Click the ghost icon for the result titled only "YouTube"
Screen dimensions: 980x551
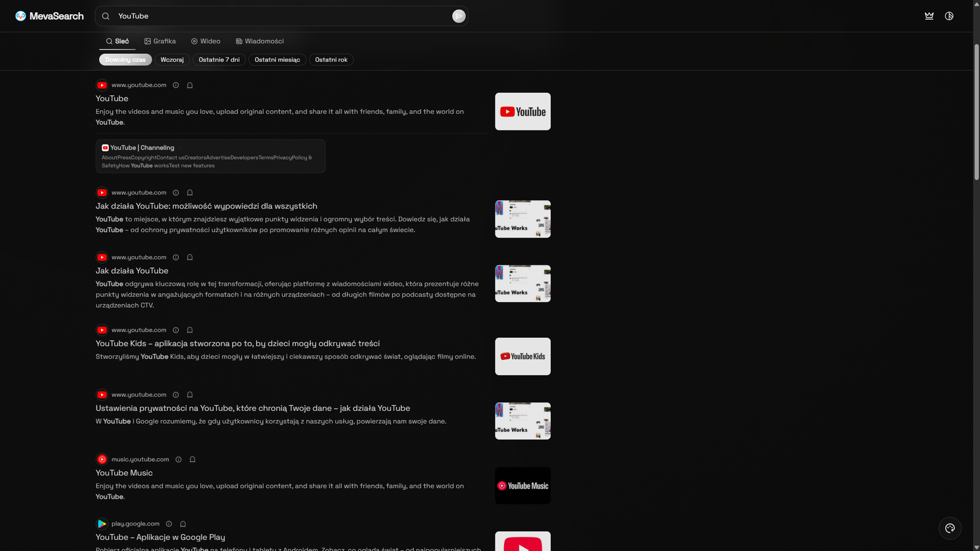click(x=190, y=85)
